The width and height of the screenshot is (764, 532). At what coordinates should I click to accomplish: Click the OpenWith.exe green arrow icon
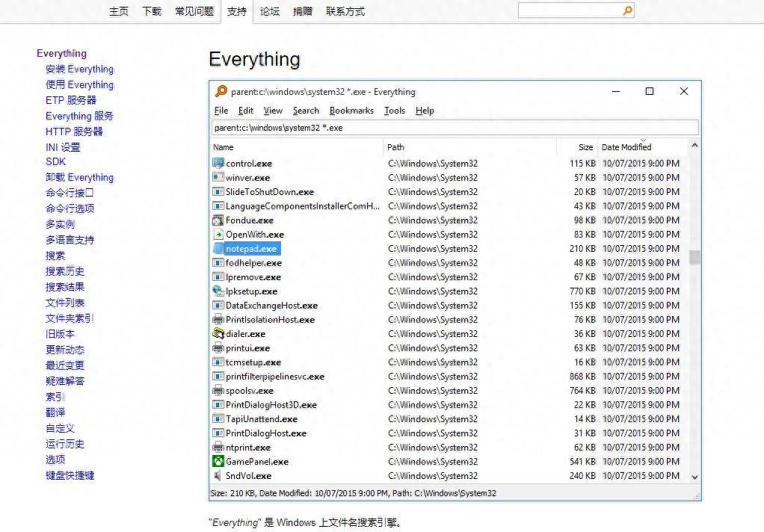(x=218, y=235)
